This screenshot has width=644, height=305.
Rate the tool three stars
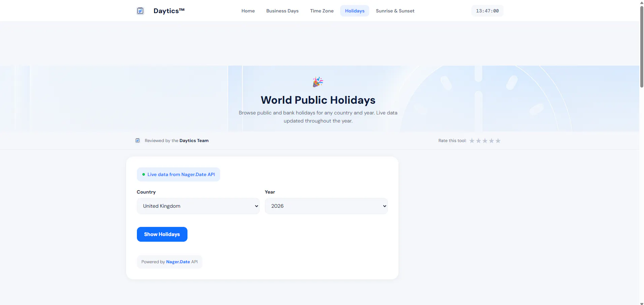pyautogui.click(x=485, y=141)
